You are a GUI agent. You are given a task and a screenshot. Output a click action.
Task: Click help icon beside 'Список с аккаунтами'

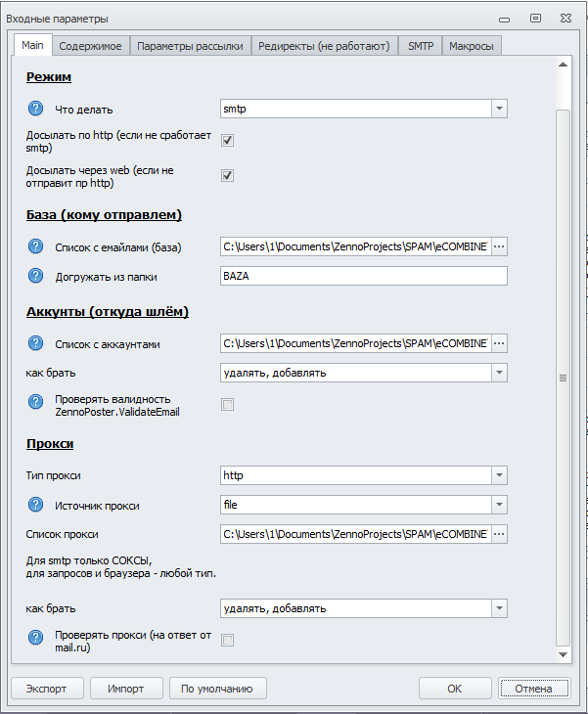click(36, 343)
